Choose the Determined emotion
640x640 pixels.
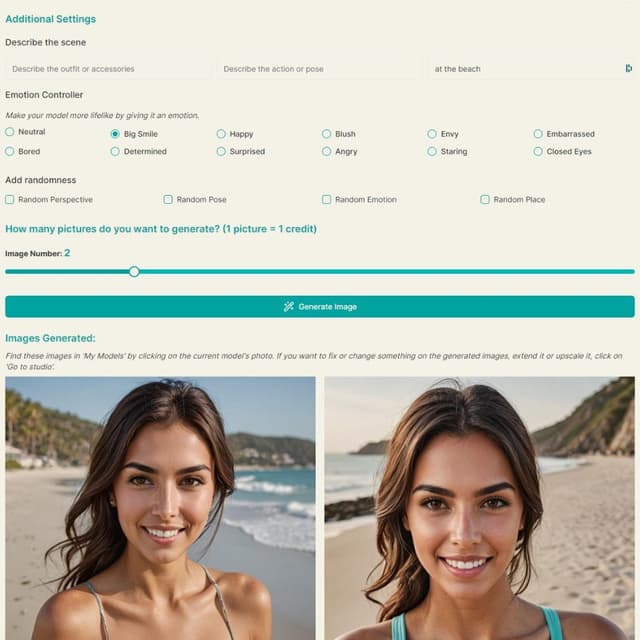coord(115,151)
